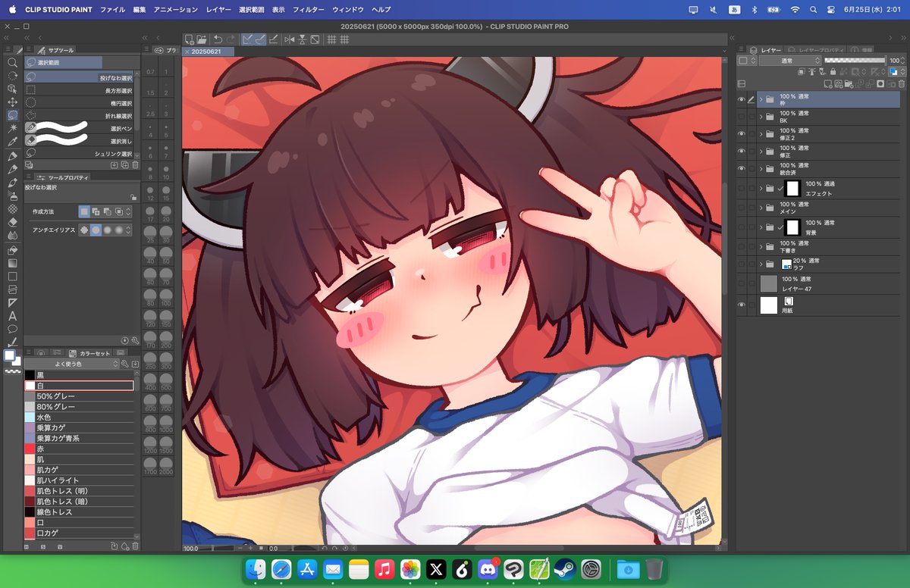
Task: Choose the 楕円選択 sub tool
Action: pyautogui.click(x=80, y=103)
